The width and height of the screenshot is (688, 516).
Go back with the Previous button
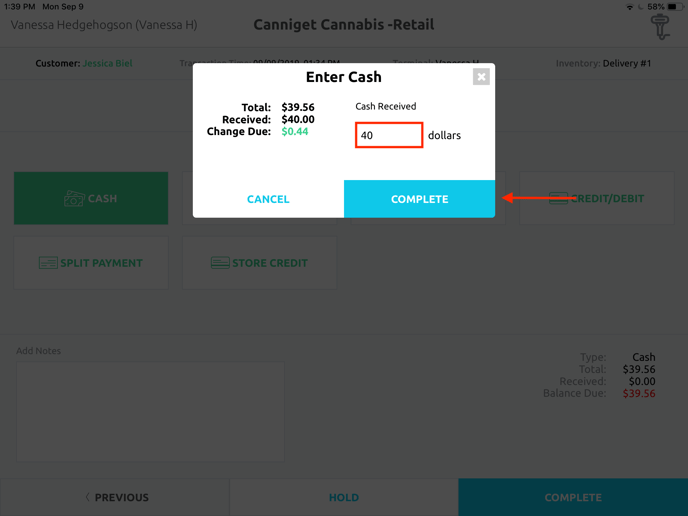click(115, 497)
